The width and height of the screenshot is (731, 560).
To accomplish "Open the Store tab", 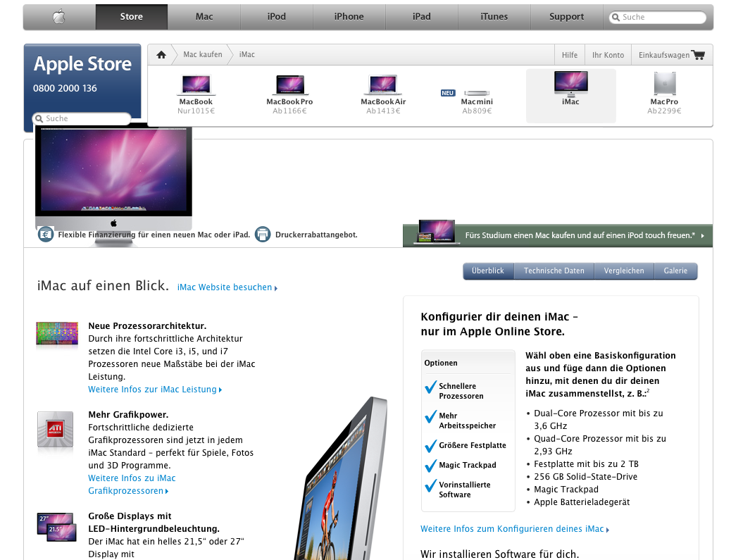I will pos(132,17).
